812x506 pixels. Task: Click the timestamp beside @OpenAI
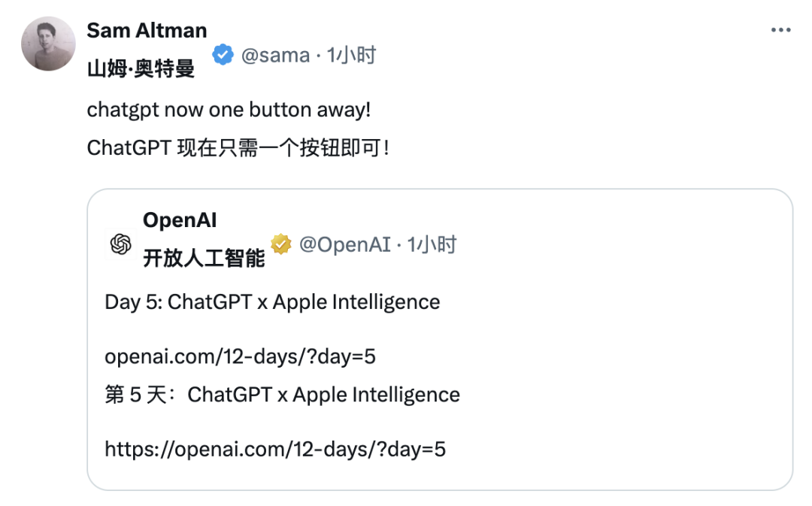click(432, 244)
